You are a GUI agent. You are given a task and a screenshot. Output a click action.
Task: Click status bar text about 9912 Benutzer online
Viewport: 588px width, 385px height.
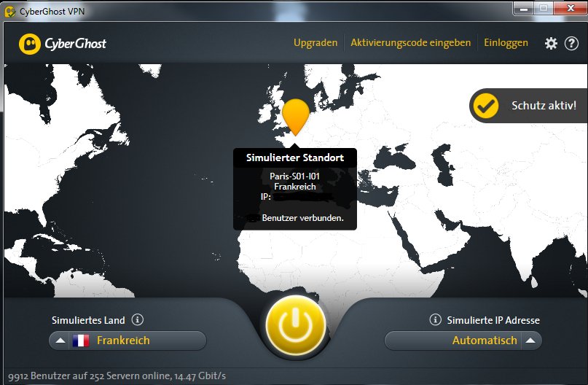(x=117, y=376)
